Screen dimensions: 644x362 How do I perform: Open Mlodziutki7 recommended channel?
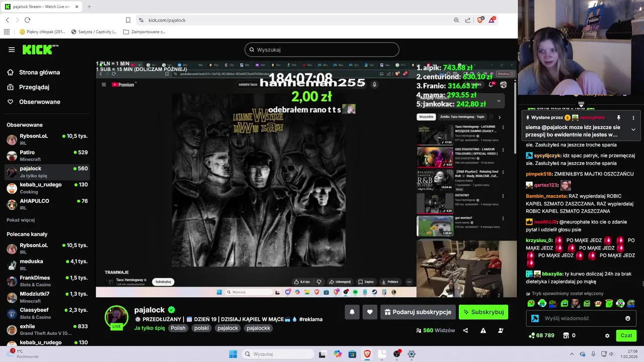click(47, 297)
